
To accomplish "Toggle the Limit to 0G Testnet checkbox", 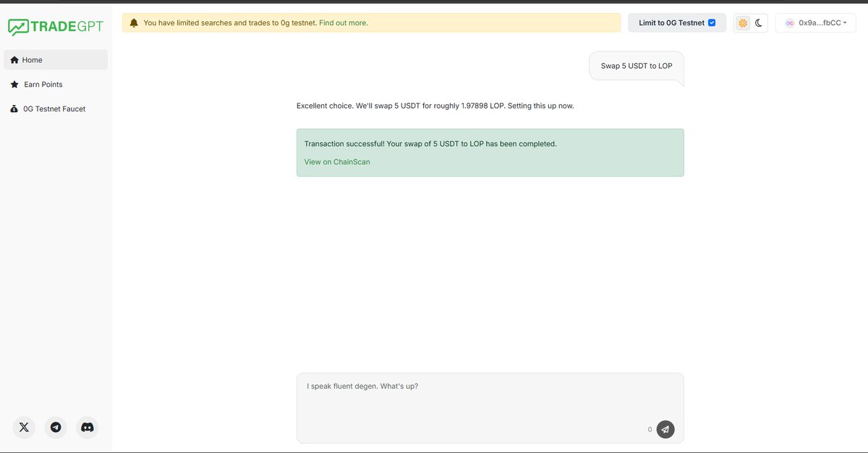I will pos(712,23).
